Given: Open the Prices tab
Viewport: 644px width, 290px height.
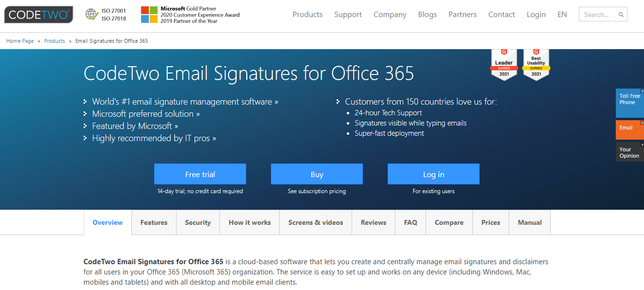Looking at the screenshot, I should (x=491, y=222).
